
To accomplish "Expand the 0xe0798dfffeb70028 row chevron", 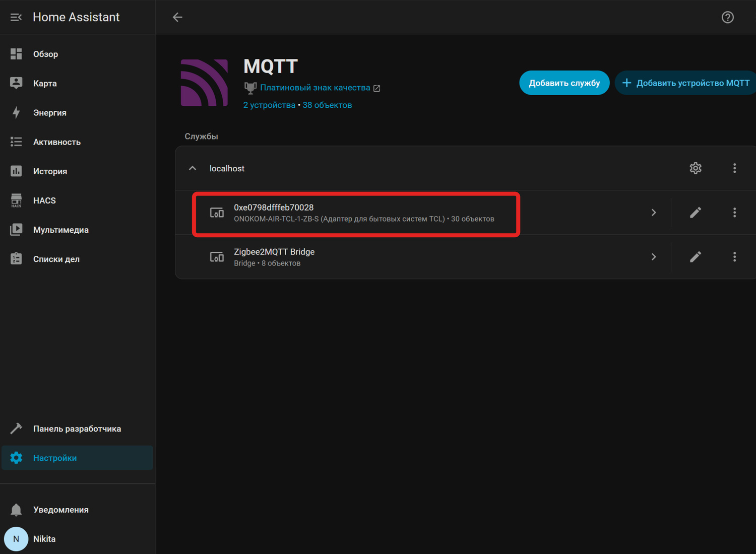I will click(x=654, y=213).
